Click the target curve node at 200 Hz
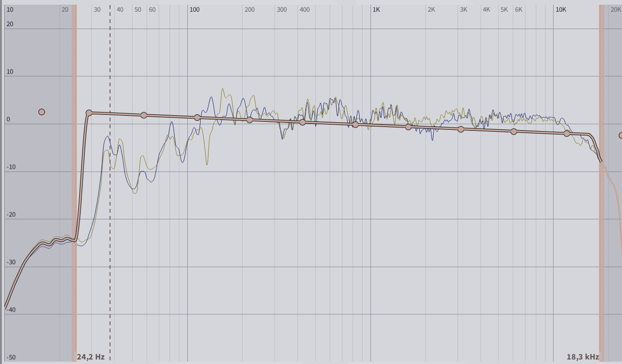The width and height of the screenshot is (622, 364). (x=250, y=120)
